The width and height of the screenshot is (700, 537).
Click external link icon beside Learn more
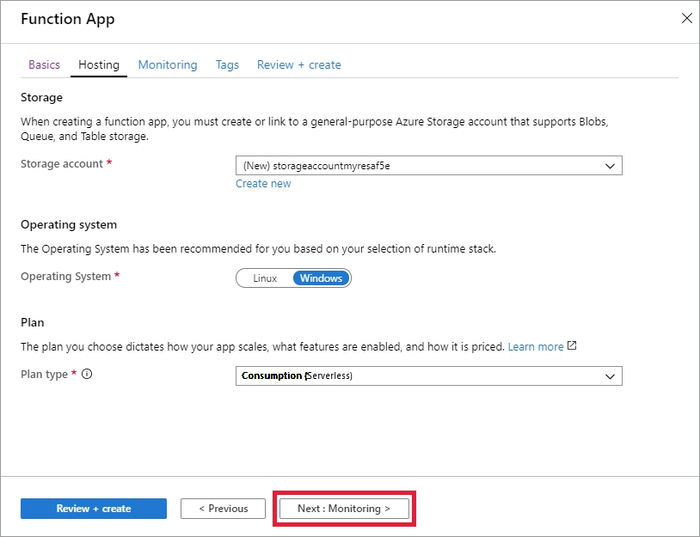coord(571,346)
